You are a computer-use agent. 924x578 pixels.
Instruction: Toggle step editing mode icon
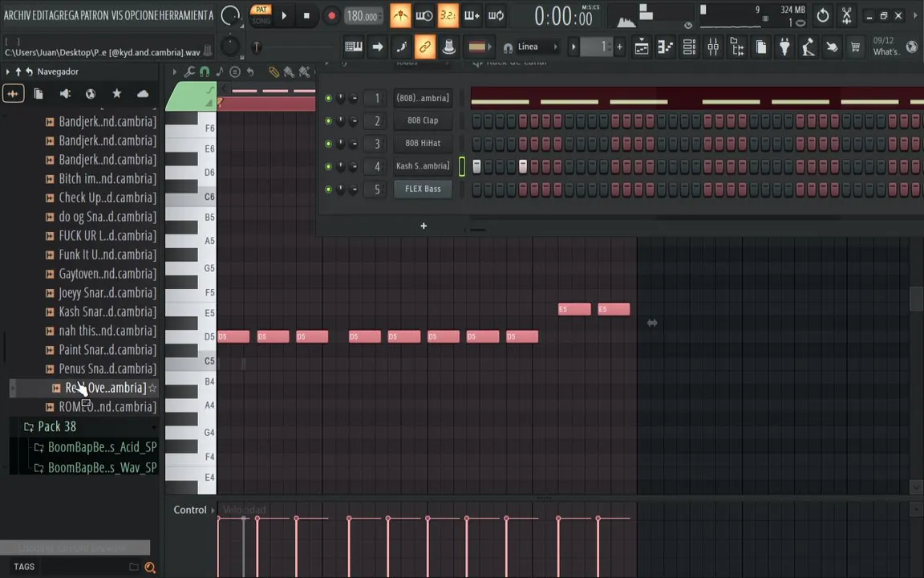point(401,47)
